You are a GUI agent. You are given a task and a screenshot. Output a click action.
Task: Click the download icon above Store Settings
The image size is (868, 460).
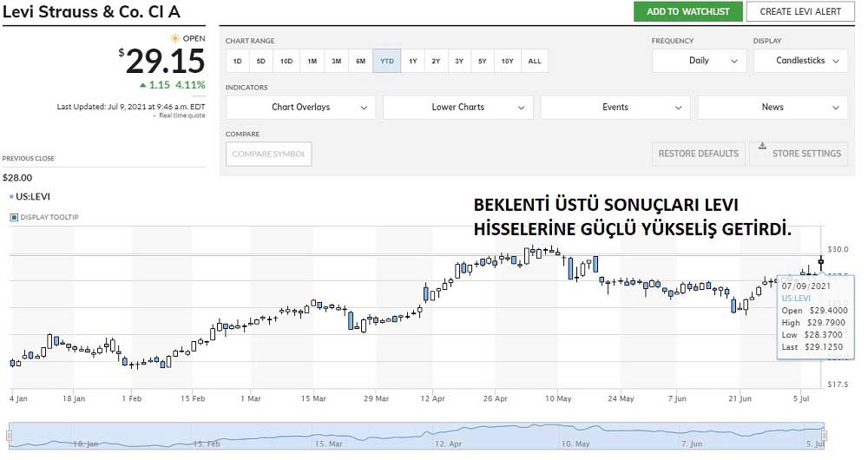762,146
